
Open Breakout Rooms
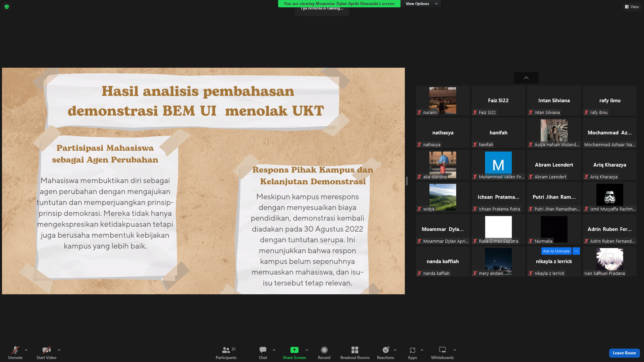(x=355, y=353)
